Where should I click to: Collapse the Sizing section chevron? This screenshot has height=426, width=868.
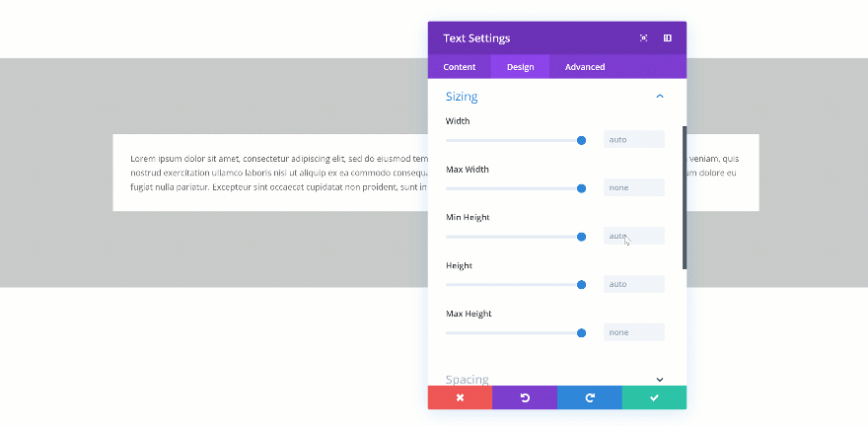coord(660,97)
